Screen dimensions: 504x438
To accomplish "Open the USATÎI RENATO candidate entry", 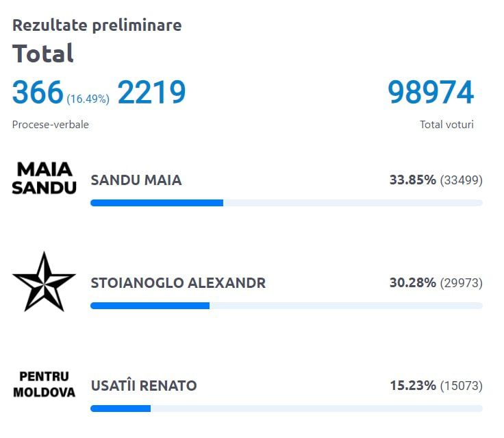I will click(144, 386).
